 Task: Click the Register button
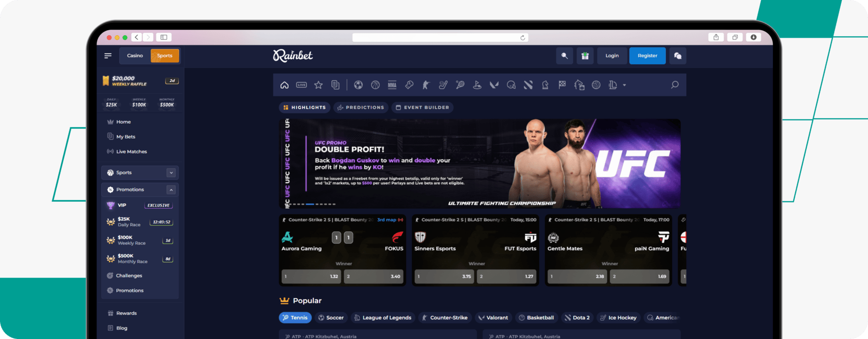pos(647,56)
